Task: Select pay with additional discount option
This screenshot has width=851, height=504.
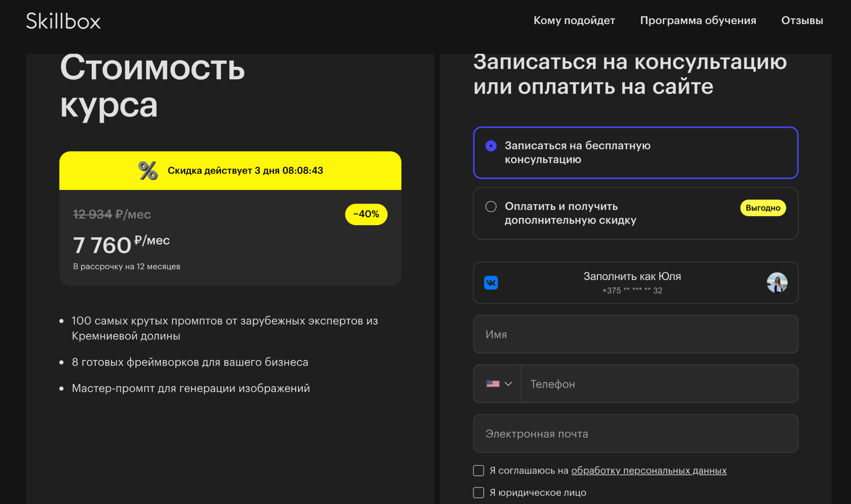Action: coord(491,207)
